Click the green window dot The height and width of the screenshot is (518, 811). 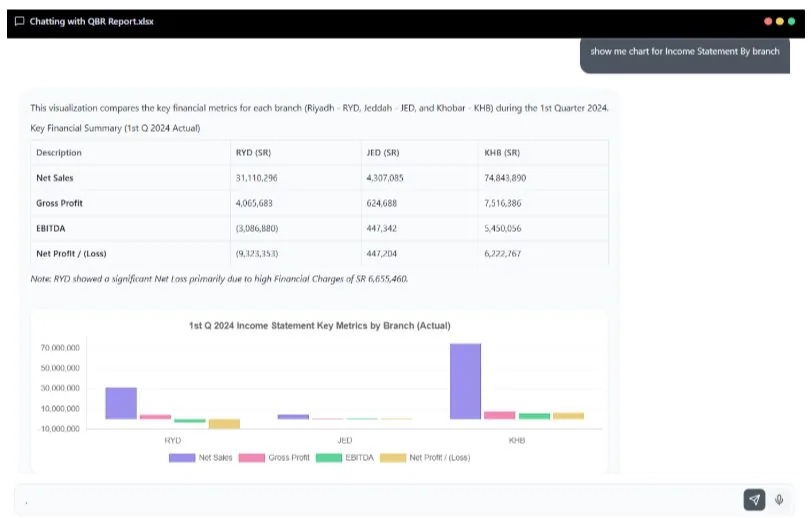tap(791, 21)
